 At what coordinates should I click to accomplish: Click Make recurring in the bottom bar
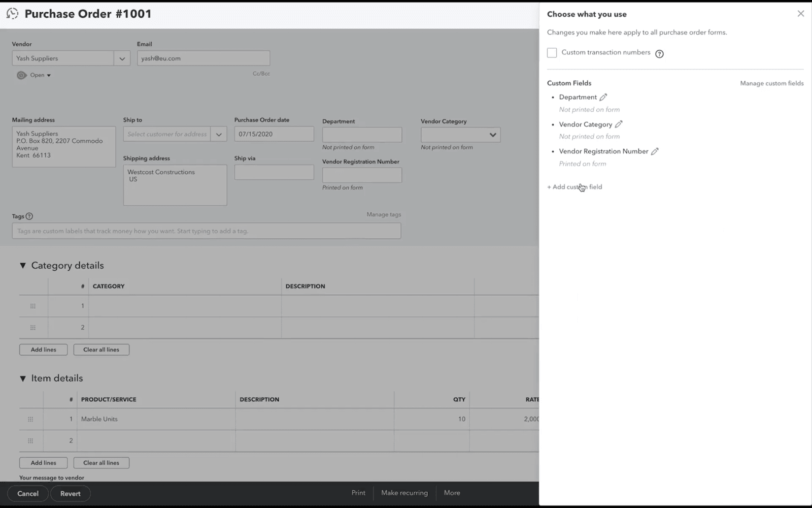(404, 493)
